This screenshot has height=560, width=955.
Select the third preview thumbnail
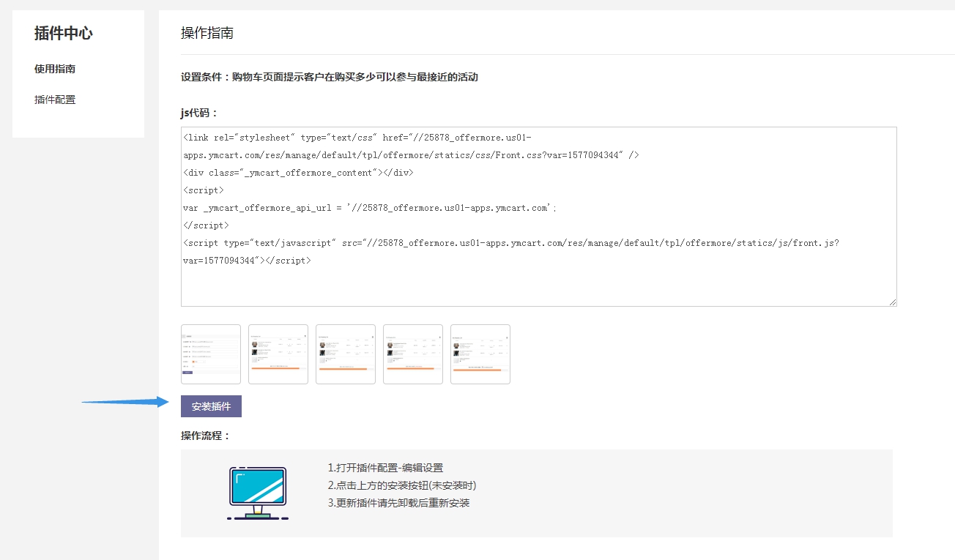(346, 354)
